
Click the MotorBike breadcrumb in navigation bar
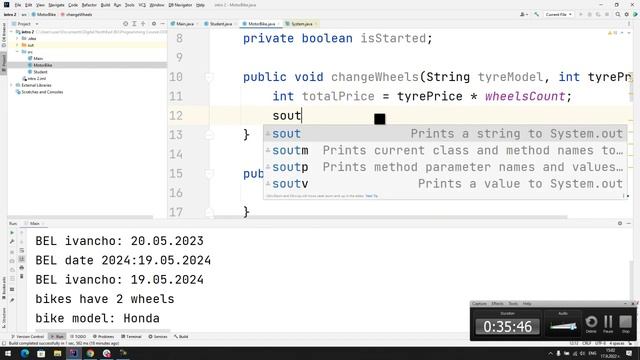[x=44, y=14]
